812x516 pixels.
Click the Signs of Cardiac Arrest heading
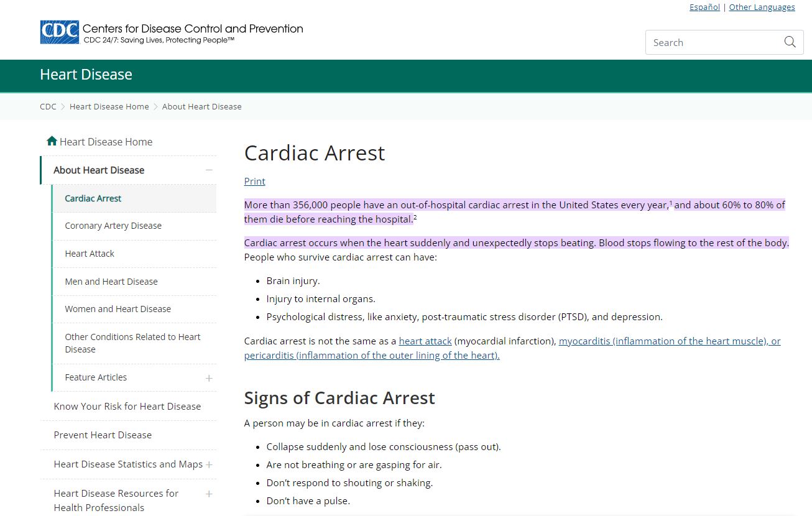(339, 398)
